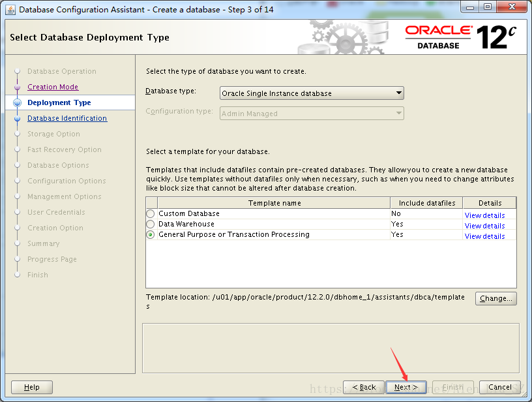
Task: Click the Template name column header
Action: coord(274,203)
